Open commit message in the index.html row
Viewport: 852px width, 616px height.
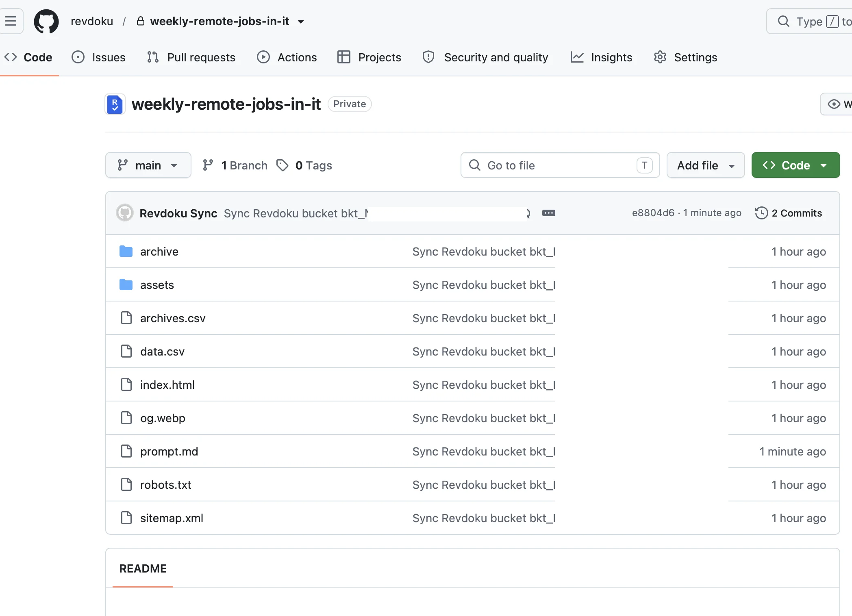(484, 385)
